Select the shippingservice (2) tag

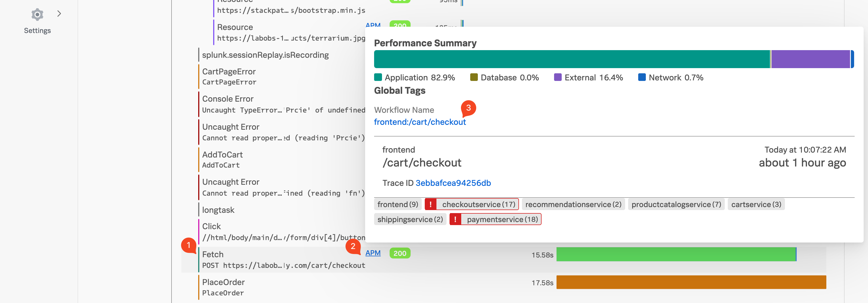(410, 219)
